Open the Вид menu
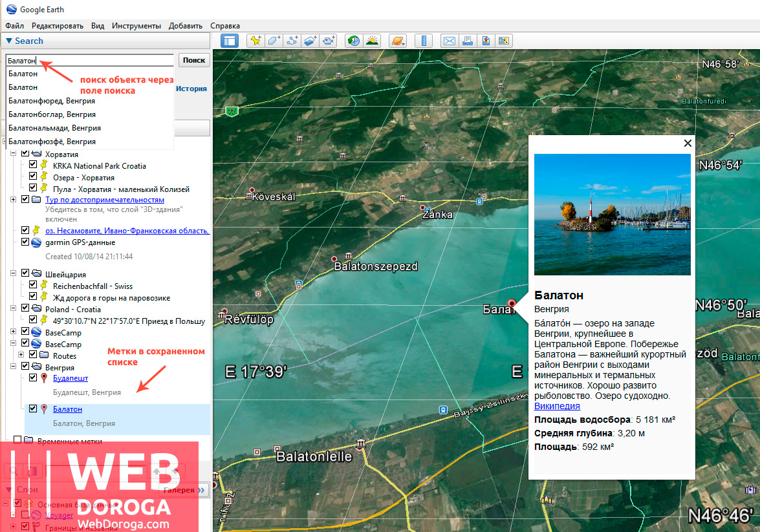The image size is (760, 532). pos(98,26)
